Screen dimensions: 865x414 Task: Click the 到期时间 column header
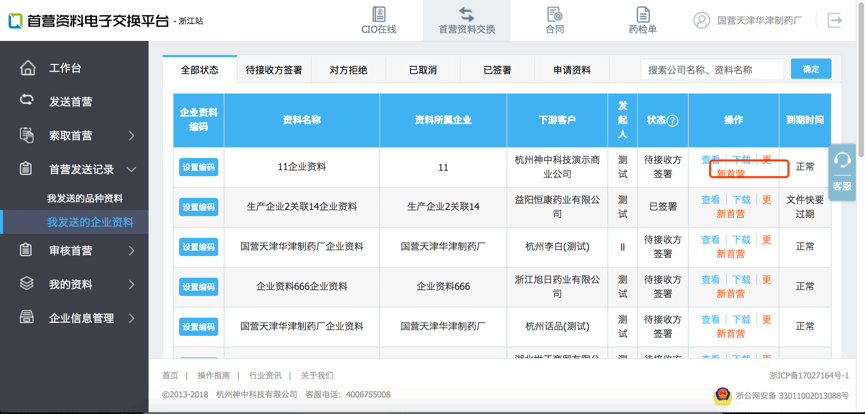click(805, 120)
